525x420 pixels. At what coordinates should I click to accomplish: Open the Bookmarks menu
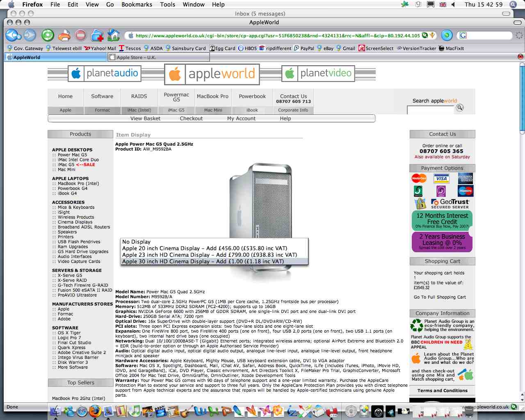137,5
